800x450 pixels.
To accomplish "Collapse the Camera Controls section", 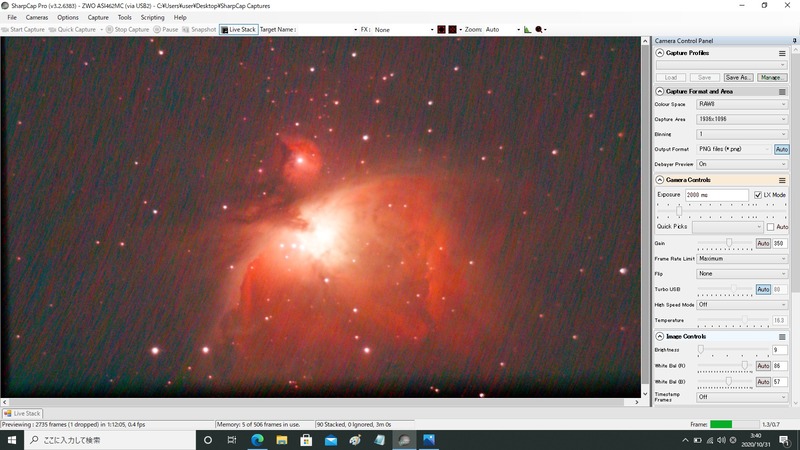I will point(660,180).
